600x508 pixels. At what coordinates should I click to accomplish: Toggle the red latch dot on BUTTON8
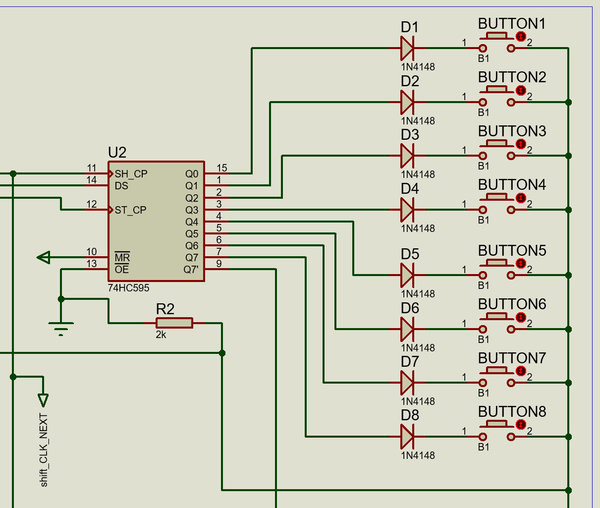tap(521, 425)
